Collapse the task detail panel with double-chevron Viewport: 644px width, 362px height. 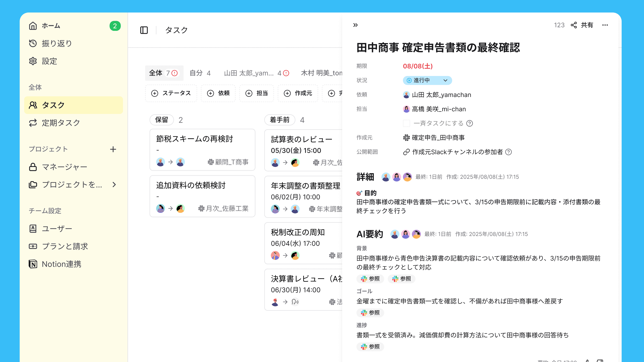pyautogui.click(x=355, y=25)
